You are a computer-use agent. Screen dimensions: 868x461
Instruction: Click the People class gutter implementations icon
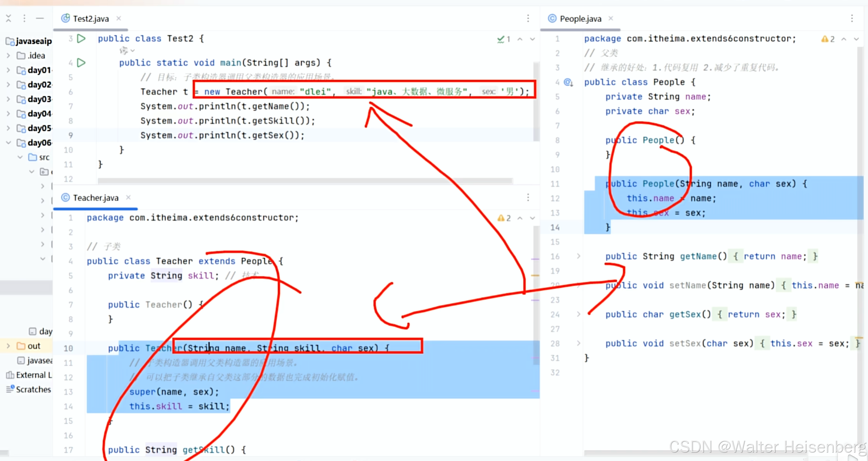click(568, 82)
